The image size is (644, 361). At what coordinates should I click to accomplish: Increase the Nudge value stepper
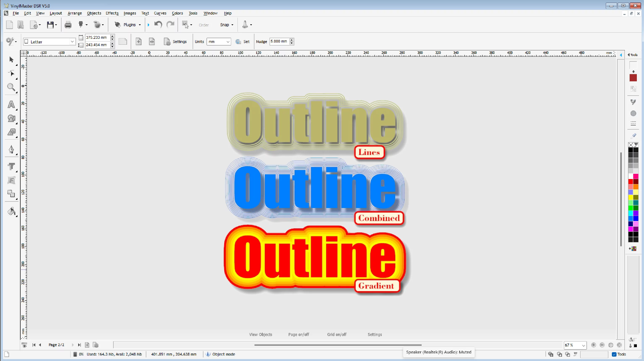point(292,40)
